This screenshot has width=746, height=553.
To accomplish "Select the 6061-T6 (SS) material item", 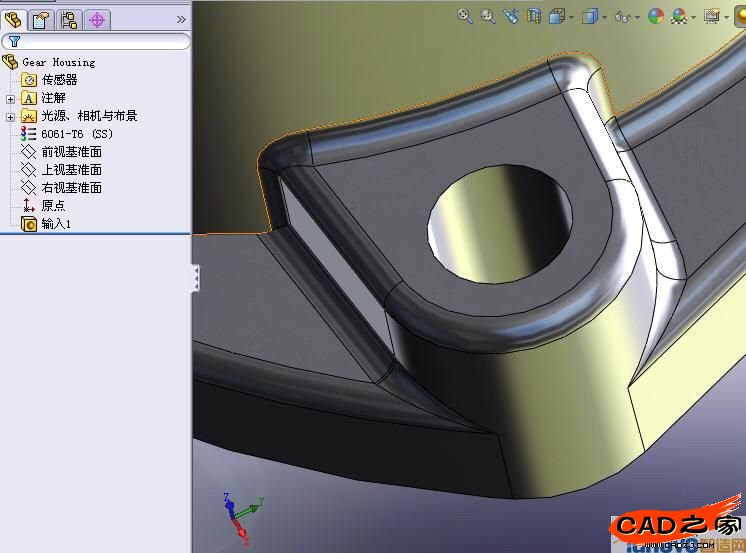I will tap(76, 134).
